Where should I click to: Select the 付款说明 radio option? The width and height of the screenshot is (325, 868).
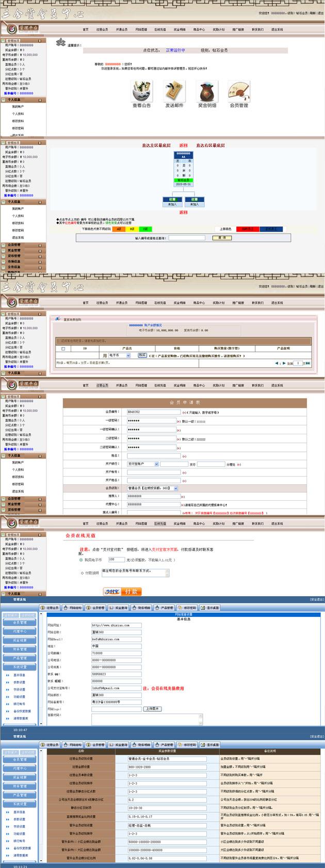click(82, 573)
